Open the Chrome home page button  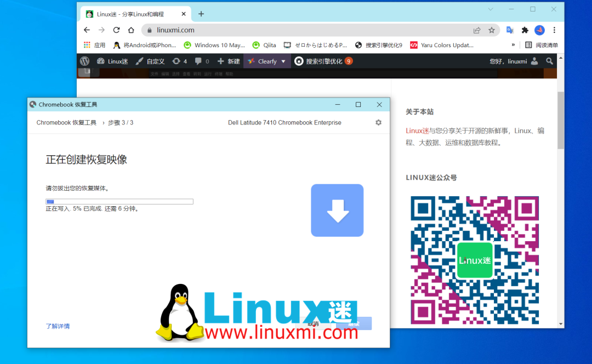click(x=131, y=30)
